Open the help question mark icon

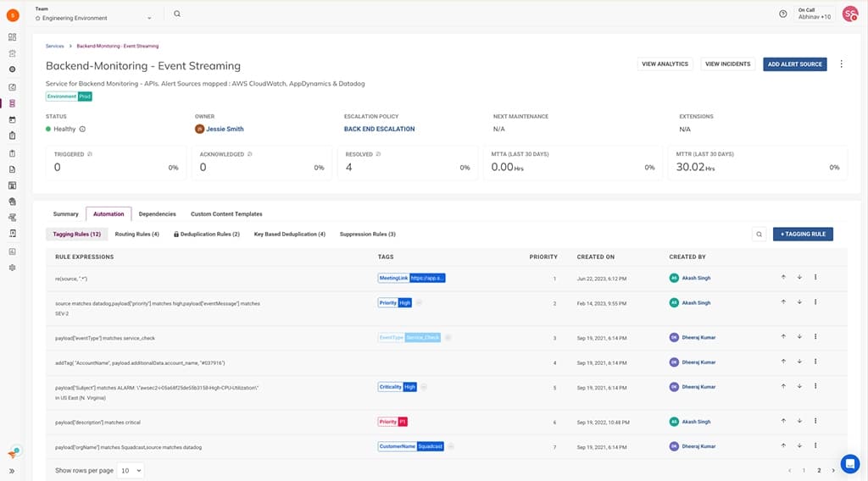[782, 14]
